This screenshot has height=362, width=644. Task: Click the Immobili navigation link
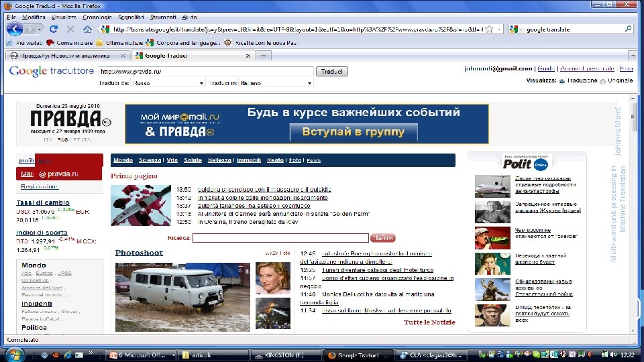tap(248, 160)
